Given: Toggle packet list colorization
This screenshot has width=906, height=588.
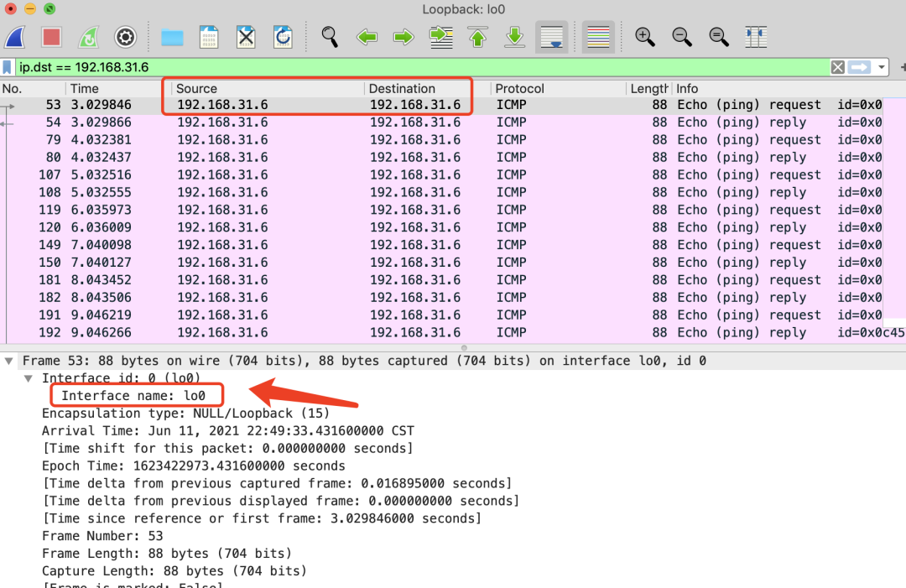Looking at the screenshot, I should pos(598,37).
